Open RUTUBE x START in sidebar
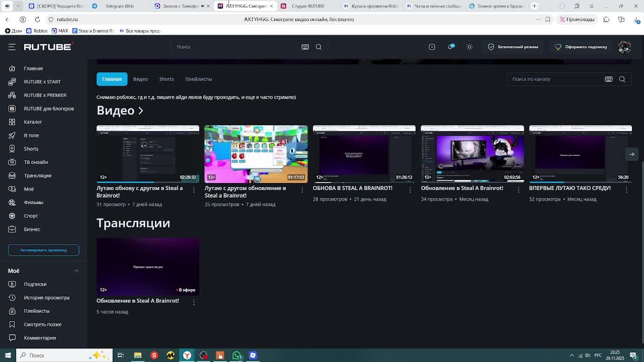 pyautogui.click(x=42, y=81)
